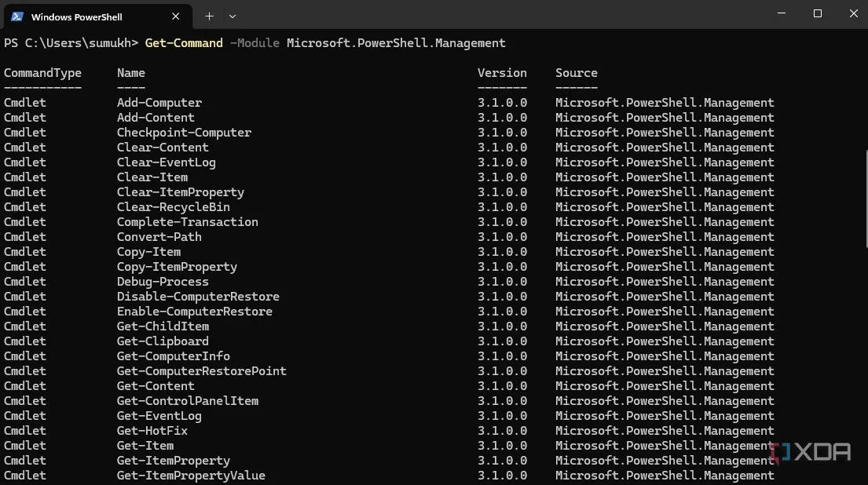
Task: Click the Get-ChildItem cmdlet name
Action: [x=163, y=326]
